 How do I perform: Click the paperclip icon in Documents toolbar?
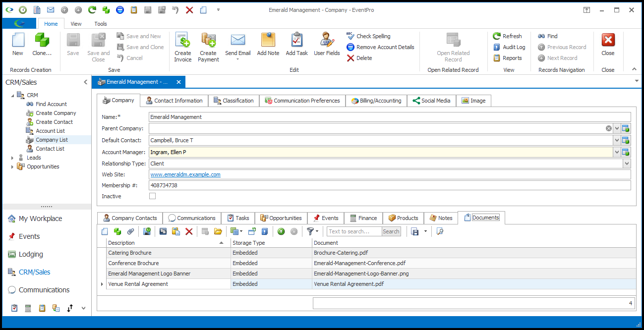click(131, 231)
